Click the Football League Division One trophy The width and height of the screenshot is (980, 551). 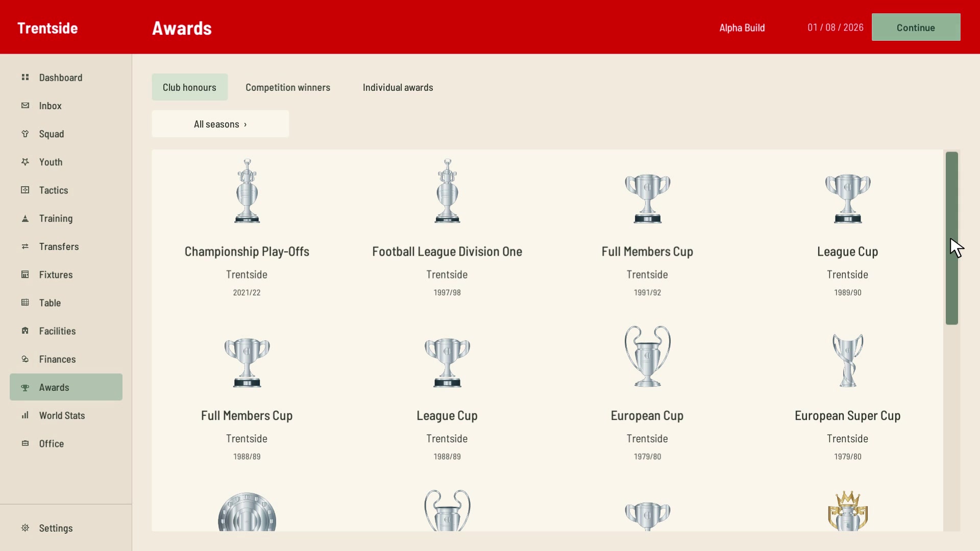(447, 191)
